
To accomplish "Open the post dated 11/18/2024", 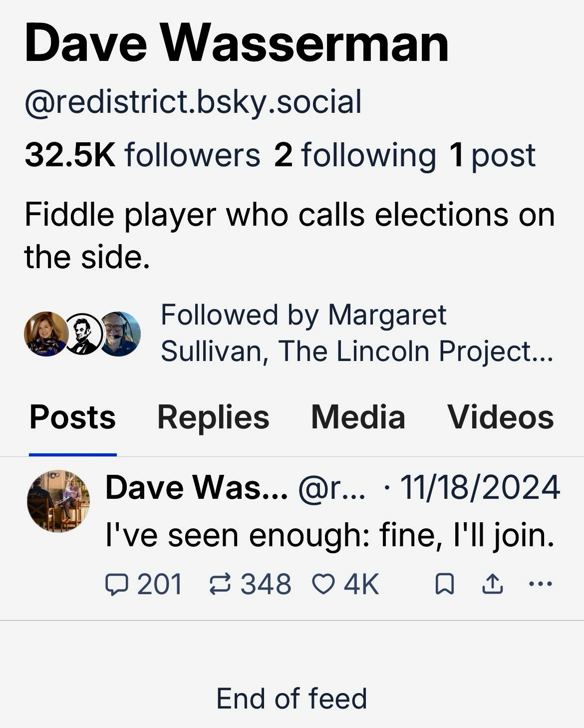I will pos(480,487).
